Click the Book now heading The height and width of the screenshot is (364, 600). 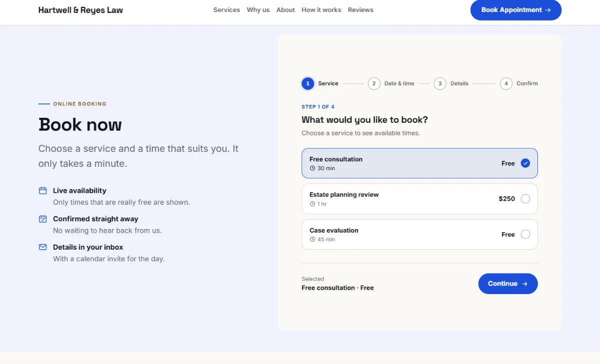(80, 124)
